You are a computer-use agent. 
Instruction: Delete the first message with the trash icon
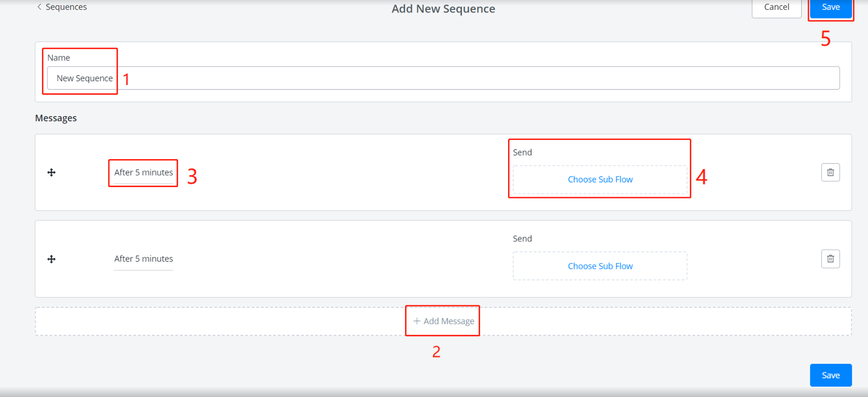point(830,173)
